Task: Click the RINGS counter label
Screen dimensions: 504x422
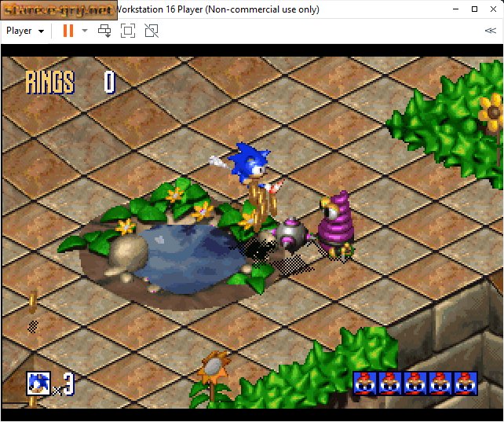Action: coord(50,82)
